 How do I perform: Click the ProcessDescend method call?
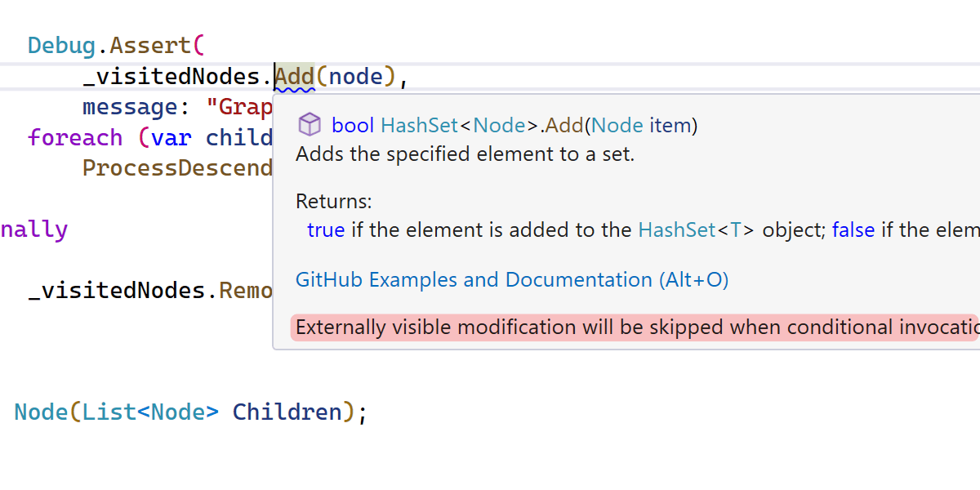click(x=177, y=168)
